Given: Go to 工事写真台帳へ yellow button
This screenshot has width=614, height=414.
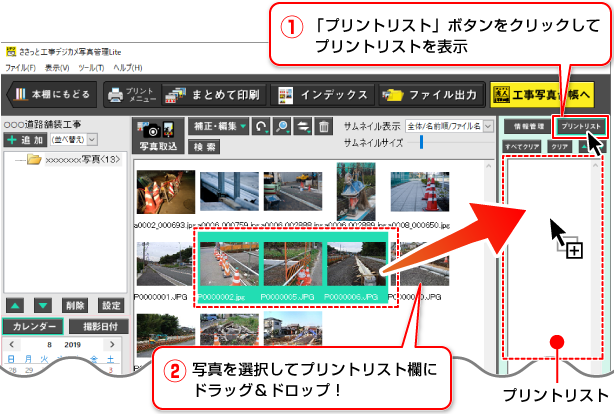Looking at the screenshot, I should 542,94.
